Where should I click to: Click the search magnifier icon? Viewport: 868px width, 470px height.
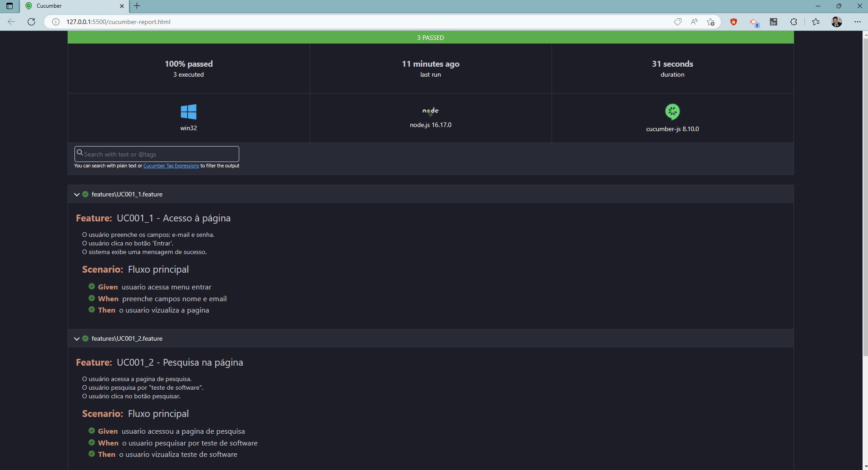pos(80,153)
